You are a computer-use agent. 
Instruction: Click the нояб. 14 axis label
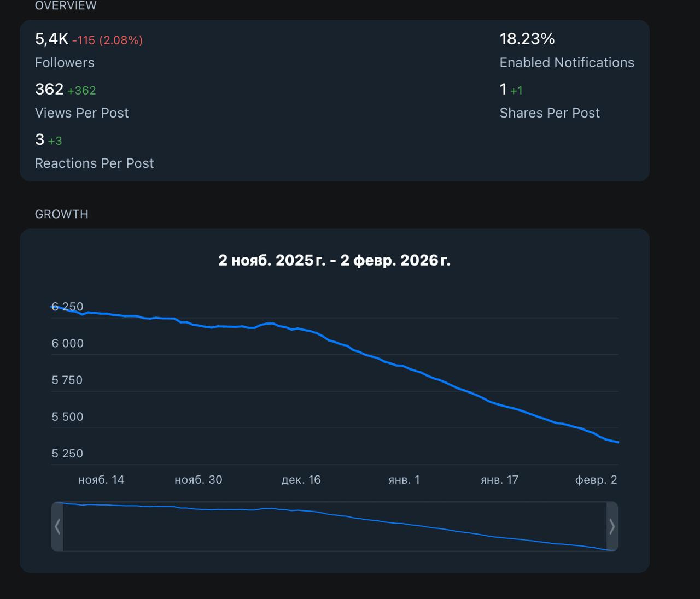pyautogui.click(x=101, y=480)
